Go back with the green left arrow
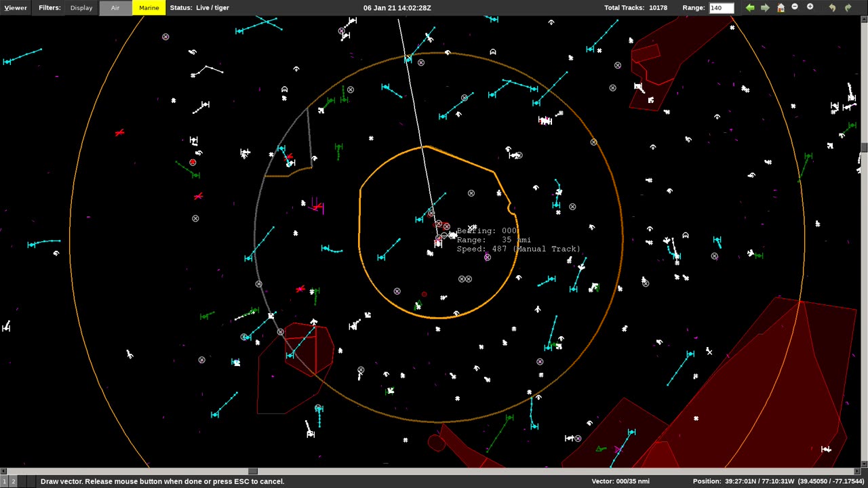 coord(750,7)
